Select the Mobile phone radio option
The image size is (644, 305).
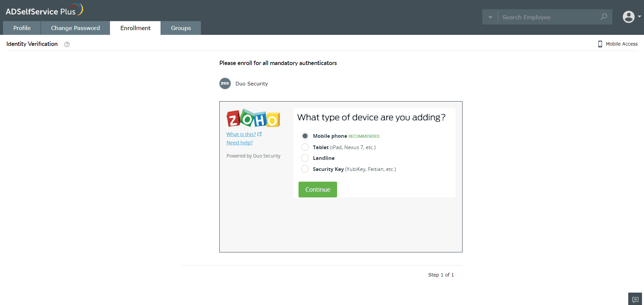(x=305, y=136)
